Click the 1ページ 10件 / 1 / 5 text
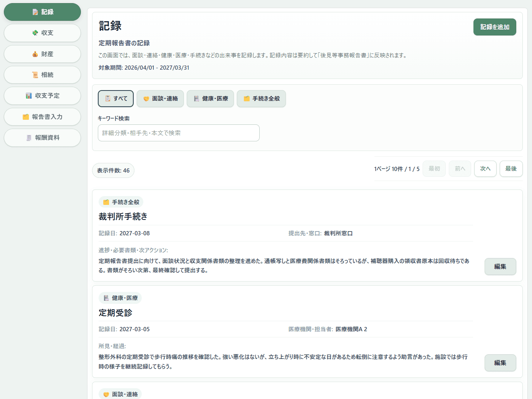This screenshot has width=532, height=399. coord(397,169)
